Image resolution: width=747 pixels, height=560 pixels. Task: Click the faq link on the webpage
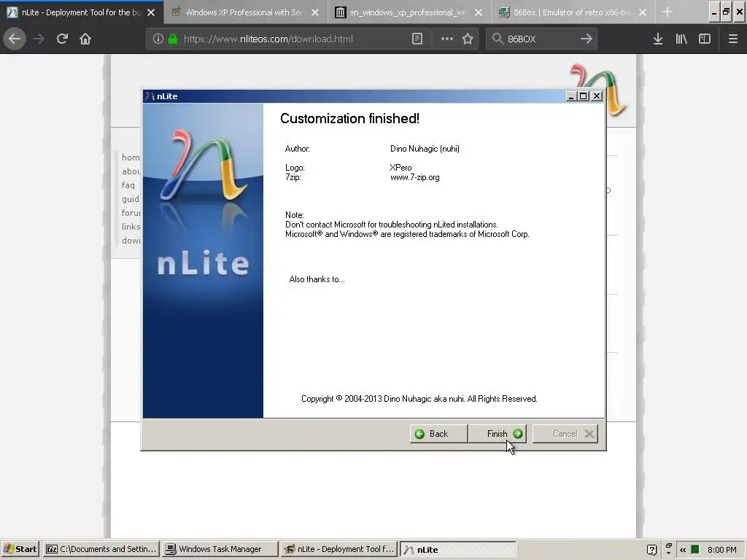coord(128,185)
